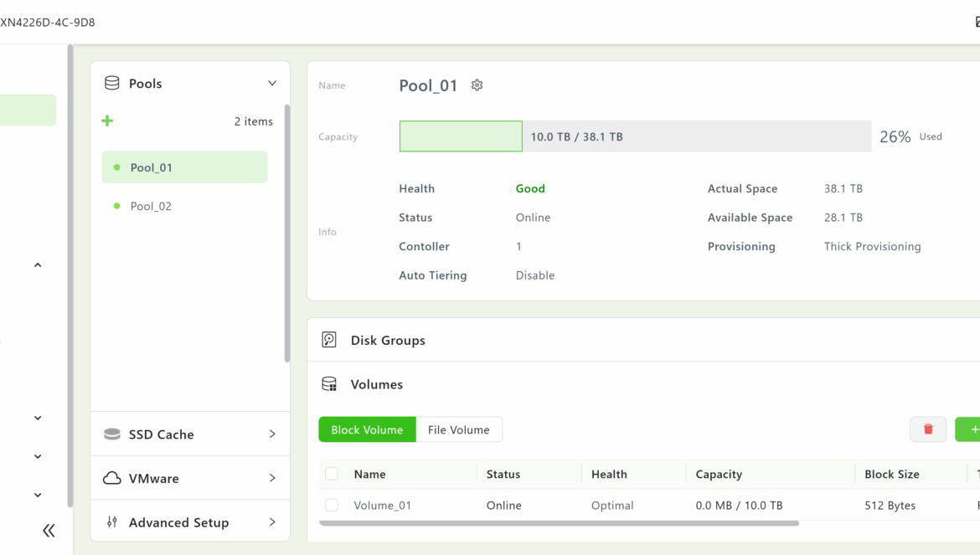Click the Disk Groups section icon

point(329,340)
